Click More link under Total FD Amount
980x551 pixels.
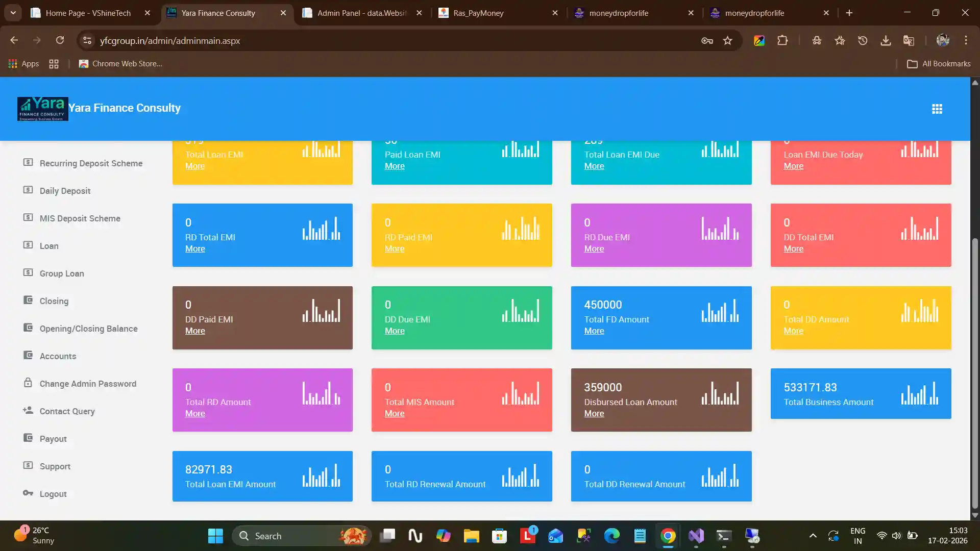594,331
